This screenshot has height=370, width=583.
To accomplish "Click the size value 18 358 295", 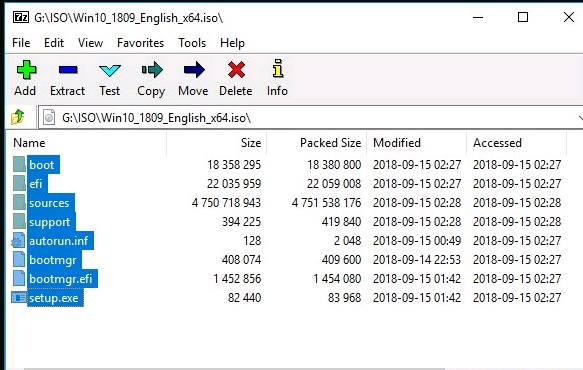I will coord(234,164).
